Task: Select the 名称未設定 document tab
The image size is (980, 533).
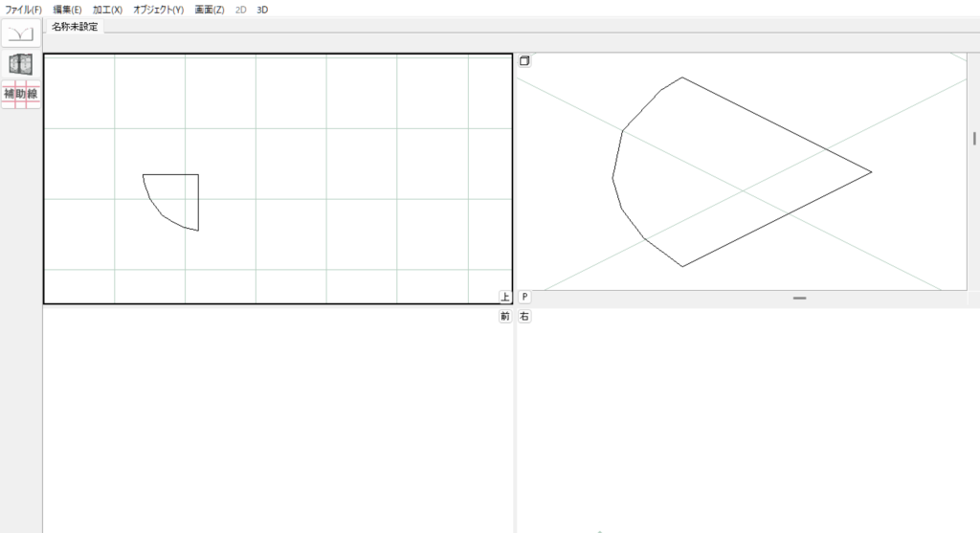Action: (75, 27)
